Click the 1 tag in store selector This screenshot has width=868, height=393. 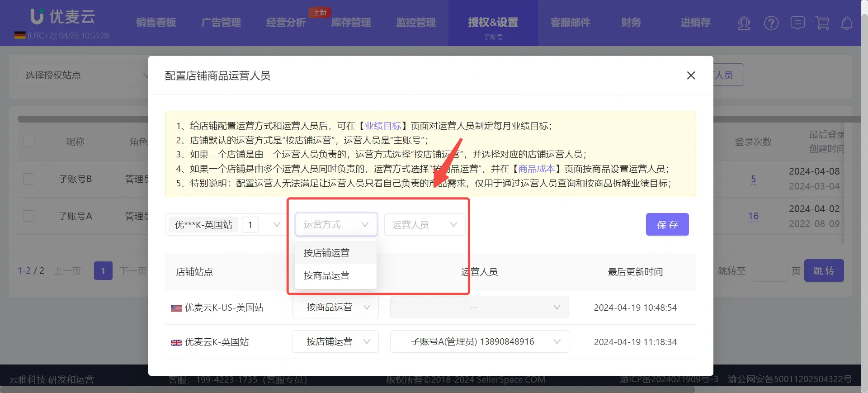[250, 225]
